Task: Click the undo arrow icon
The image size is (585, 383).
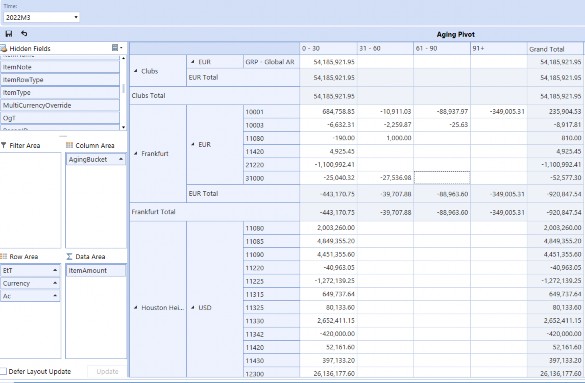Action: (24, 34)
